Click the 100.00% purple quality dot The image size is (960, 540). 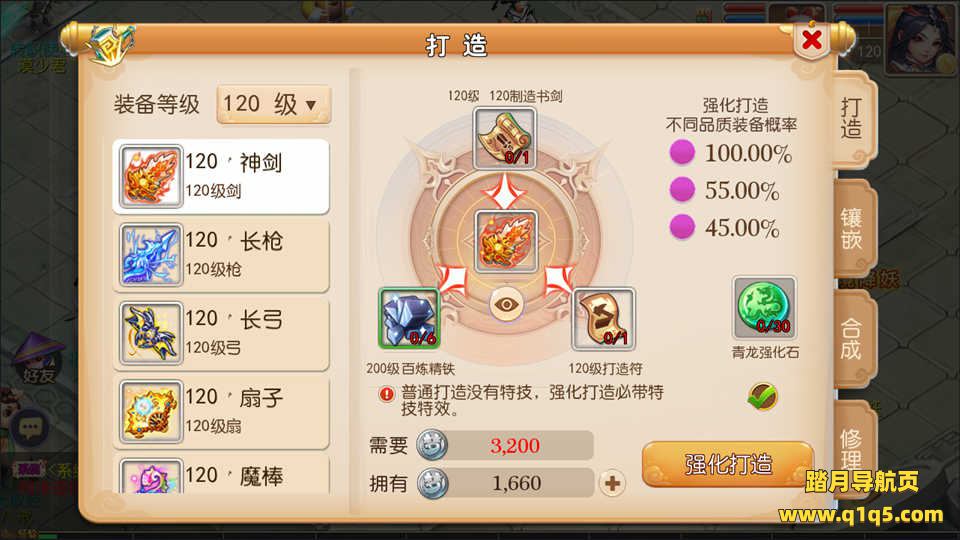pos(682,152)
